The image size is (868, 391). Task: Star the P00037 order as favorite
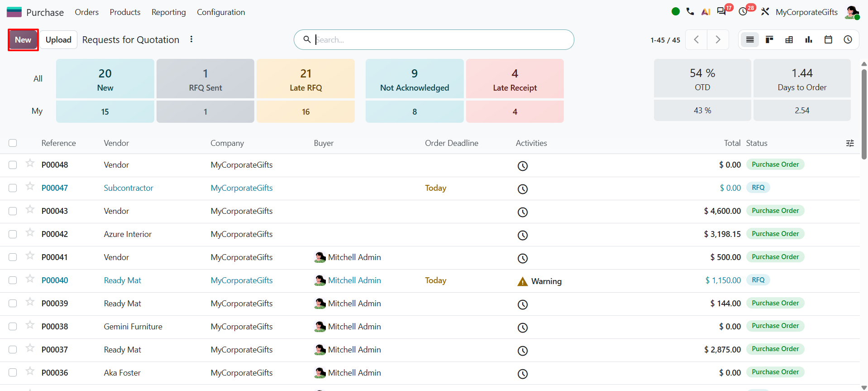tap(30, 348)
